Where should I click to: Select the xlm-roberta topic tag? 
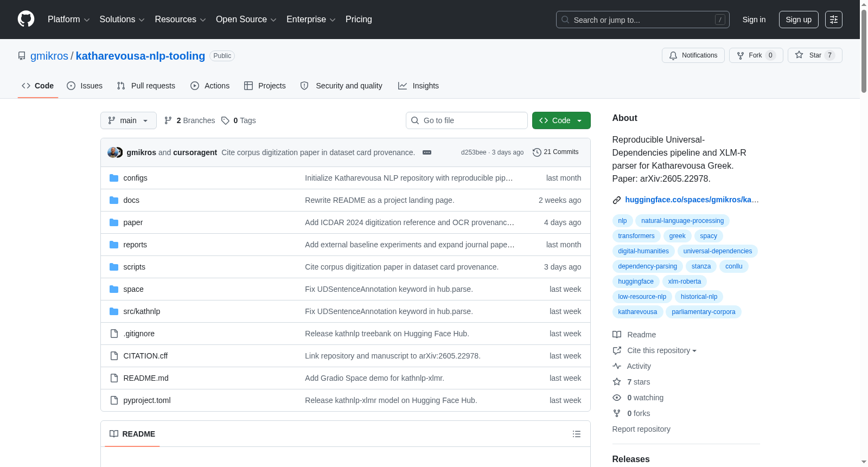[x=685, y=282]
